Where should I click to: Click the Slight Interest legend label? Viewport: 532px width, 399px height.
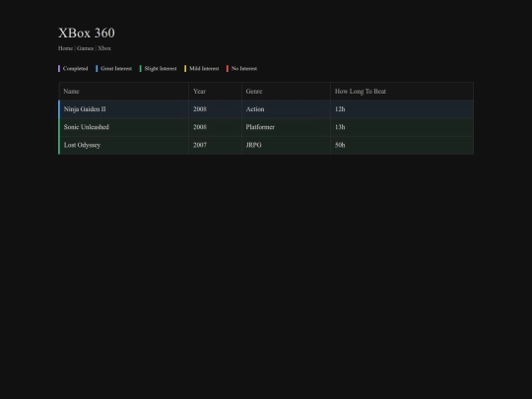point(161,69)
